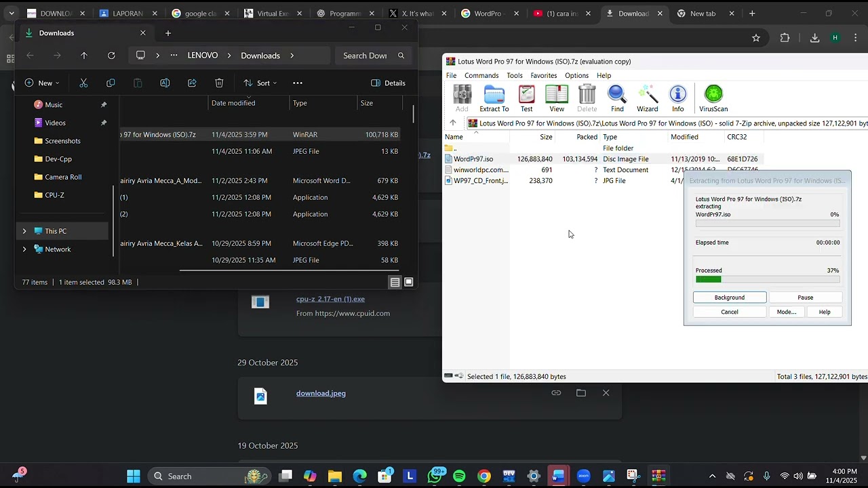Expand chevron after LENOVO in address bar
868x488 pixels.
point(229,56)
